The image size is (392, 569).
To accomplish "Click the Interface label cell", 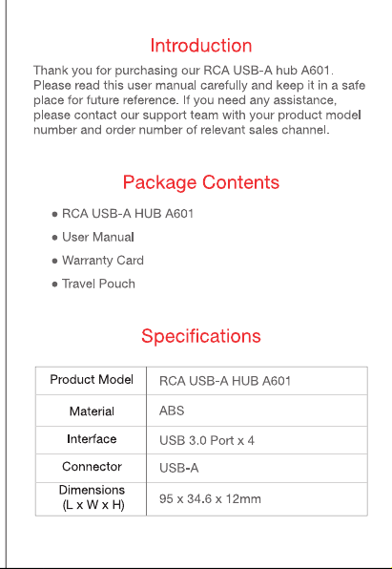I will pyautogui.click(x=92, y=439).
